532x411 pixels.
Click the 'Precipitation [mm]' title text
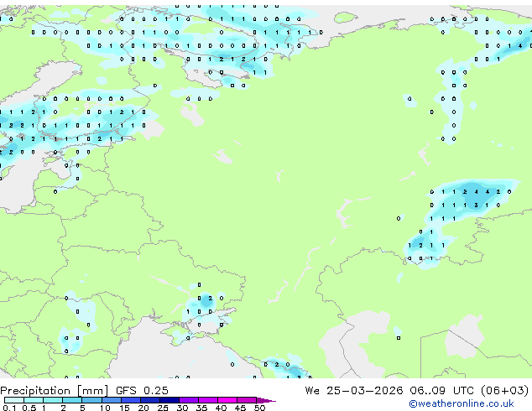tap(54, 391)
